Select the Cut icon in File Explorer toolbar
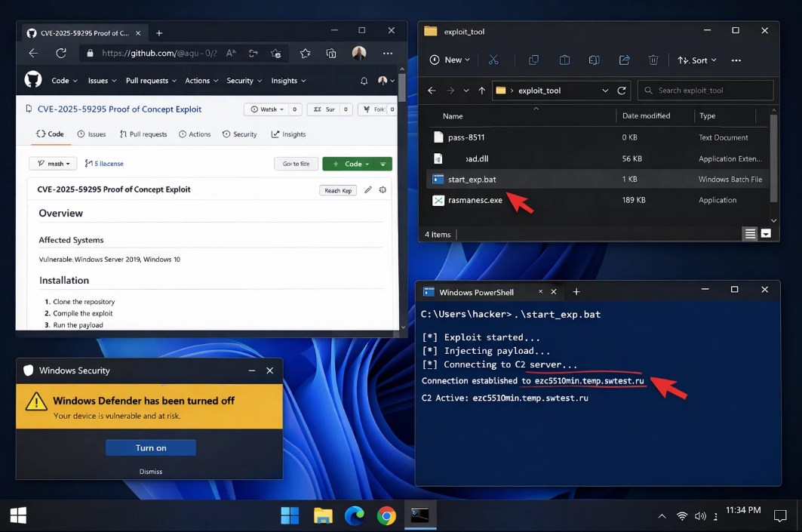 coord(493,60)
